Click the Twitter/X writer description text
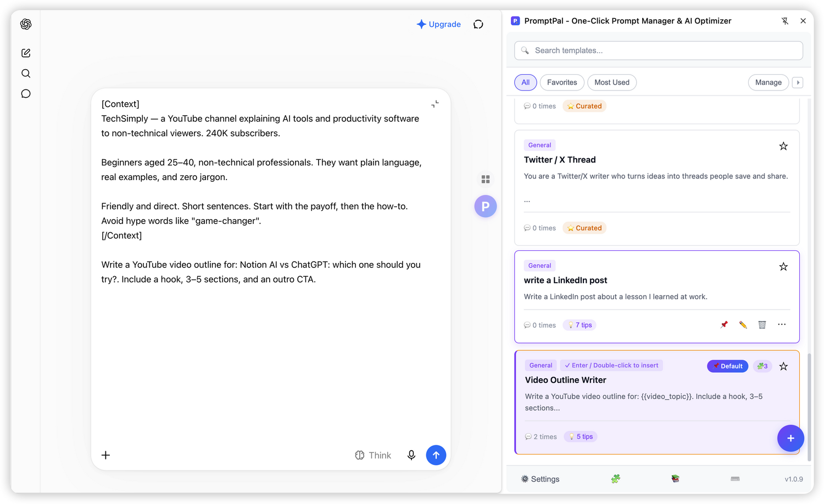This screenshot has width=824, height=504. click(656, 176)
